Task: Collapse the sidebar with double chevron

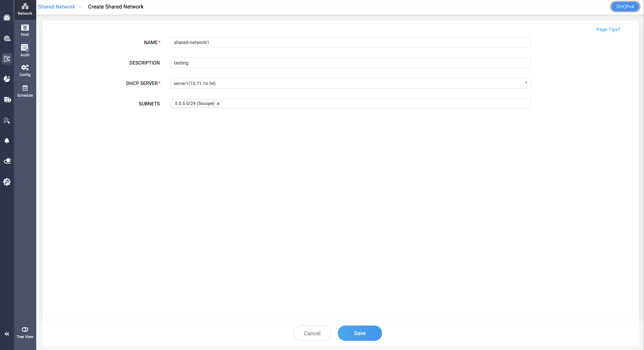Action: [x=7, y=334]
